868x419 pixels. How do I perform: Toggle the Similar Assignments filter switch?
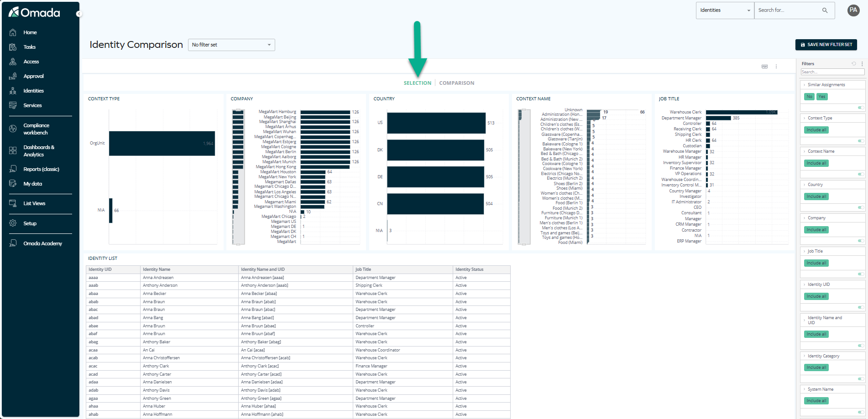coord(861,108)
